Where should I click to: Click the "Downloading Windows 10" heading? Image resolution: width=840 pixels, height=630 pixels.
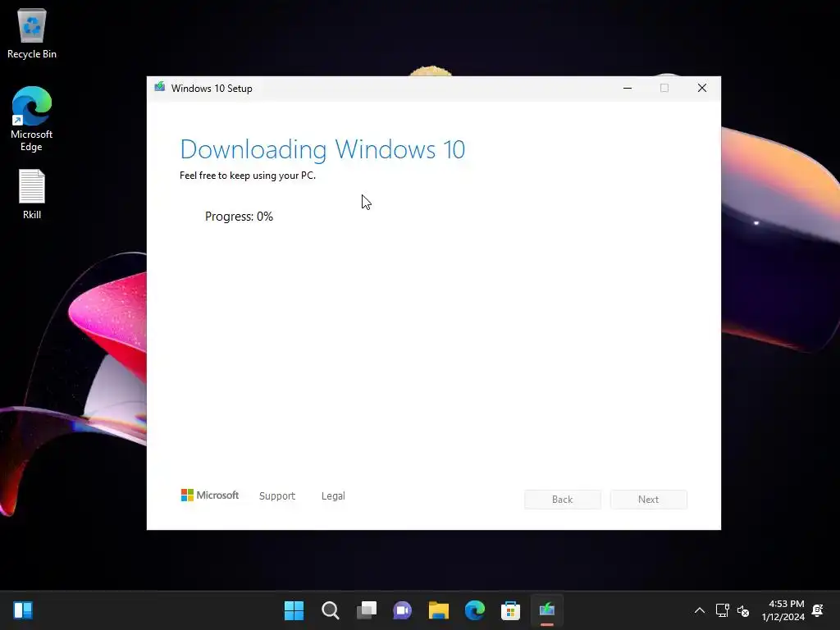pyautogui.click(x=322, y=149)
